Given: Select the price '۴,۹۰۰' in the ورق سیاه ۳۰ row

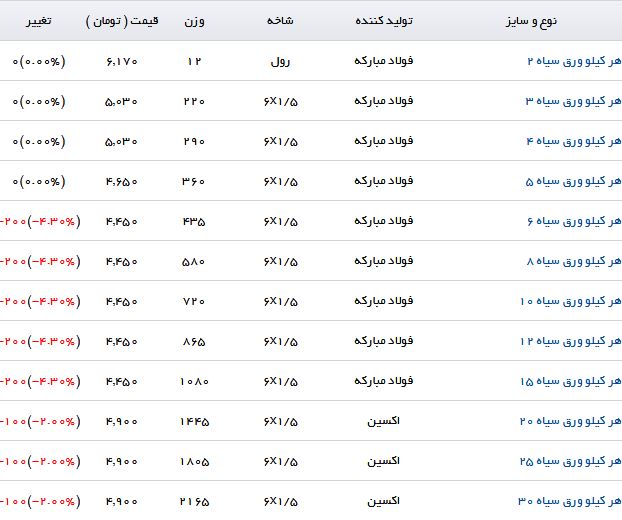Looking at the screenshot, I should pyautogui.click(x=121, y=502).
